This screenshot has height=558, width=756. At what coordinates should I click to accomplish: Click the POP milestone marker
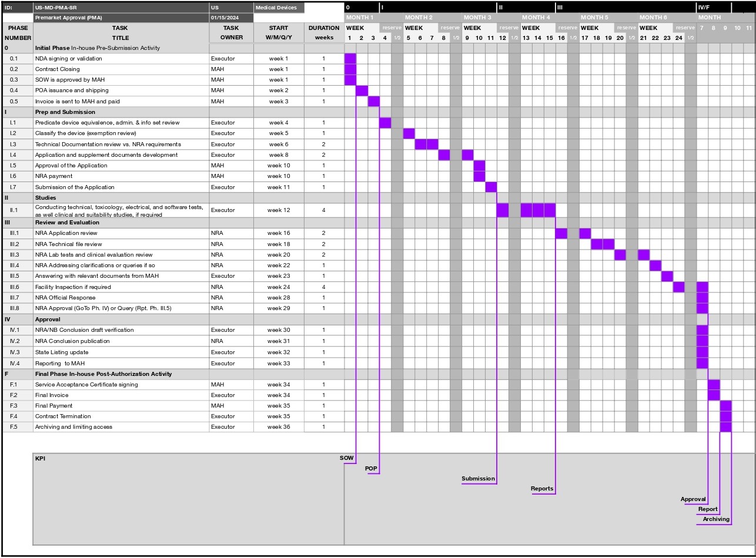(x=370, y=468)
